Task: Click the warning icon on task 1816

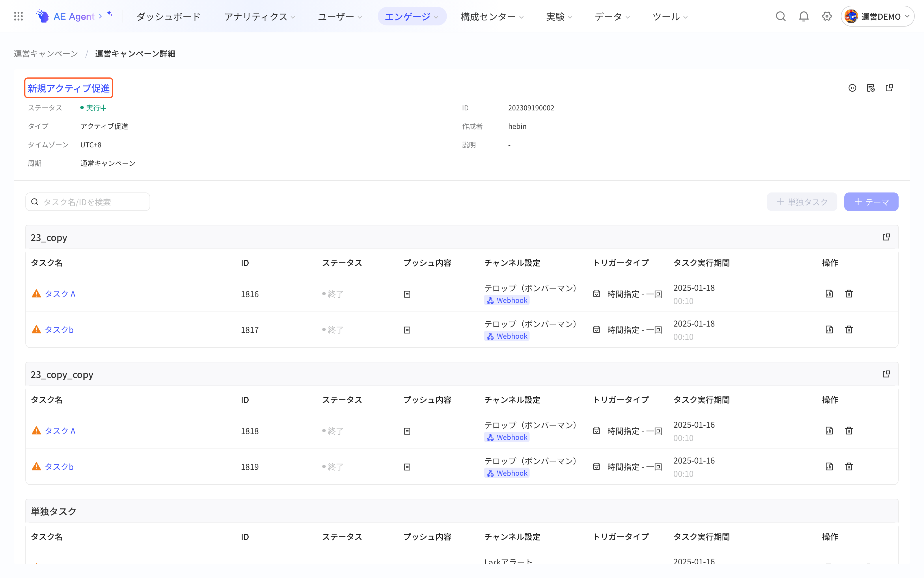Action: click(36, 294)
